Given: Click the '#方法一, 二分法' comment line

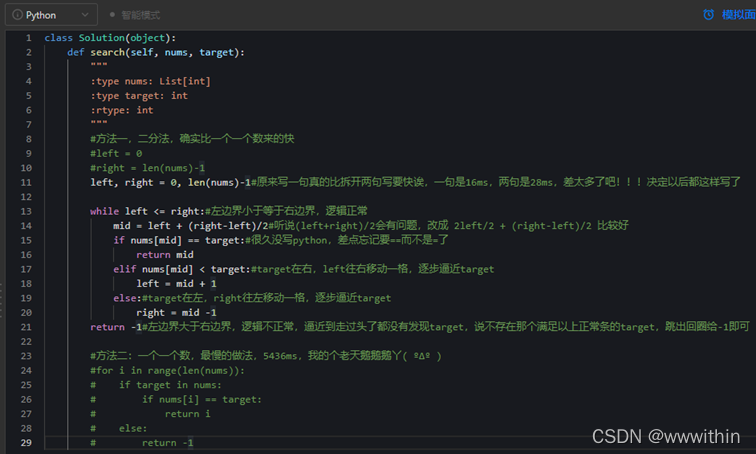Looking at the screenshot, I should (192, 139).
